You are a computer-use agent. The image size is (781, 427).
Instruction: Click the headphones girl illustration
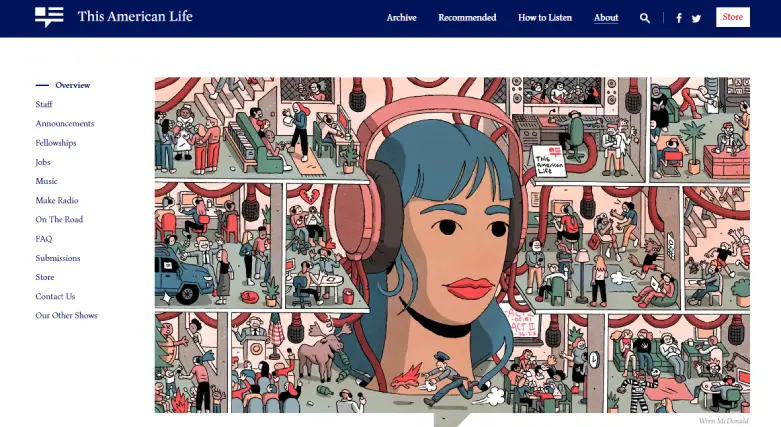[452, 245]
